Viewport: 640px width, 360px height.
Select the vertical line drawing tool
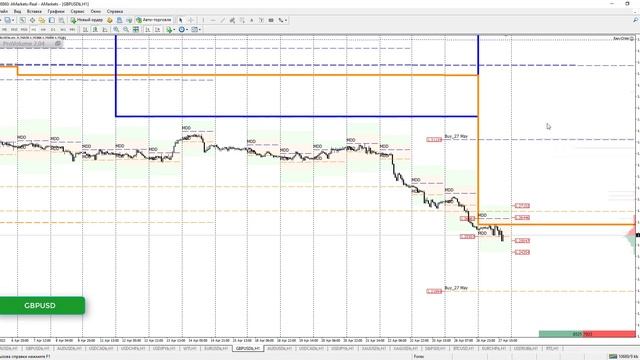(x=203, y=20)
